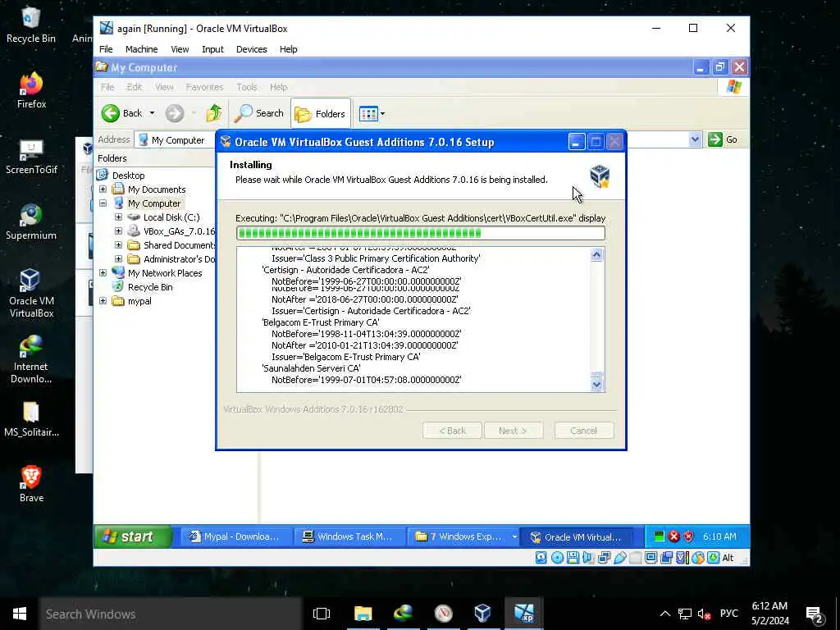Click the Search icon in My Computer toolbar
The height and width of the screenshot is (630, 840).
tap(244, 113)
